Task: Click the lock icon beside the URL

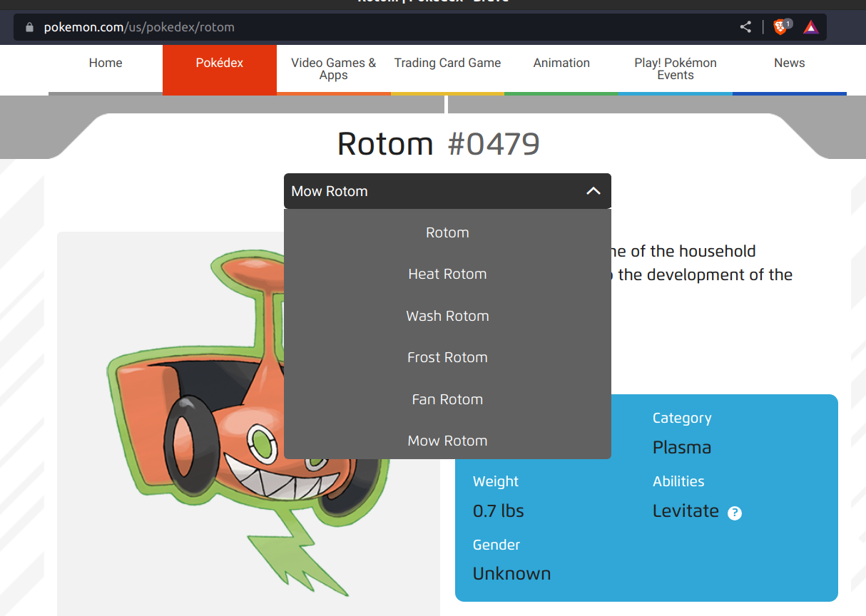Action: tap(29, 27)
